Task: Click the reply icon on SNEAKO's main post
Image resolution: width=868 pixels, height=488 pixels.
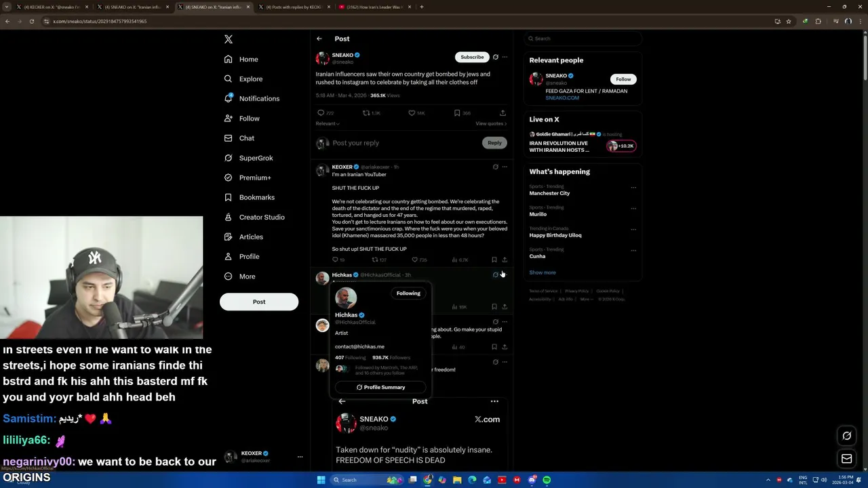Action: coord(321,113)
